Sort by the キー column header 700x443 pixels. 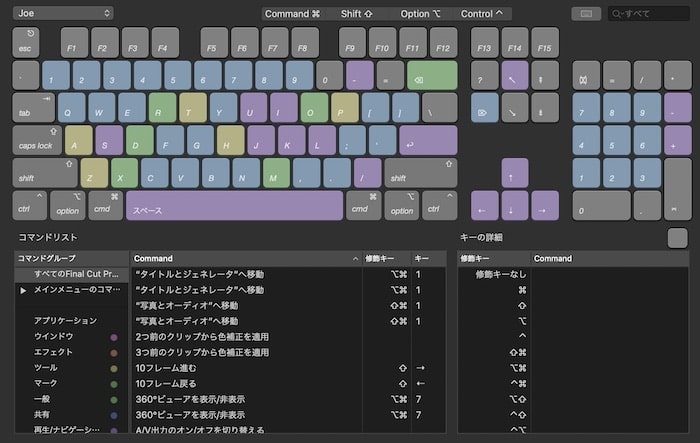pos(429,259)
